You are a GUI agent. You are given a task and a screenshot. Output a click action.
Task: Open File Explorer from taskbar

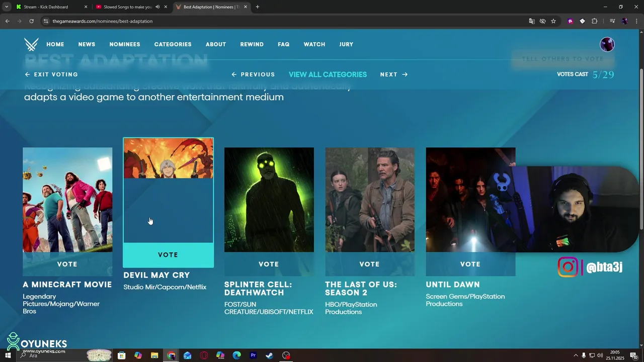(x=154, y=355)
